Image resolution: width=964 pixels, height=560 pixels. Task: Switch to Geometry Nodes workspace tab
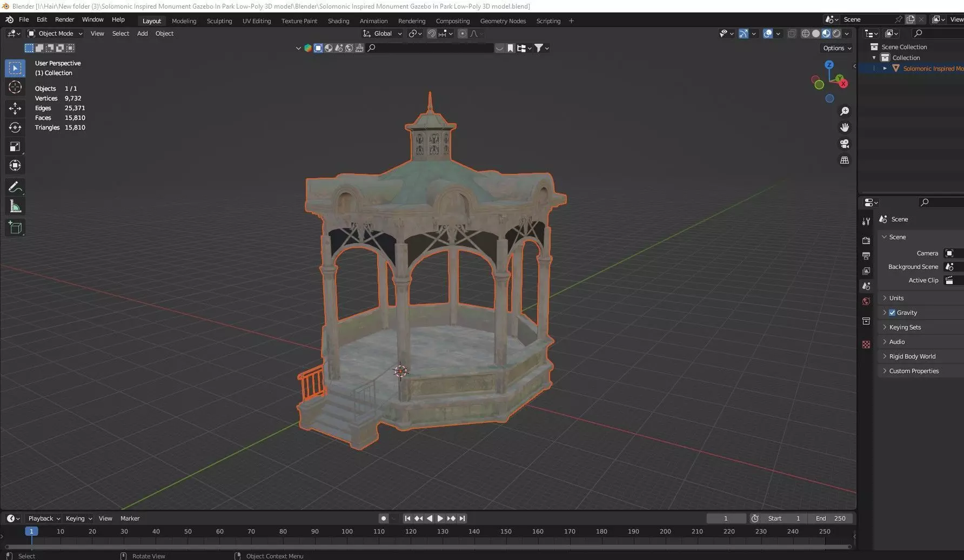(x=503, y=21)
